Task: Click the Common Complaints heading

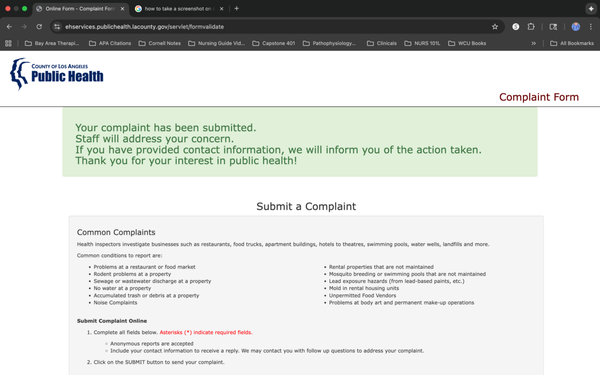Action: point(116,232)
